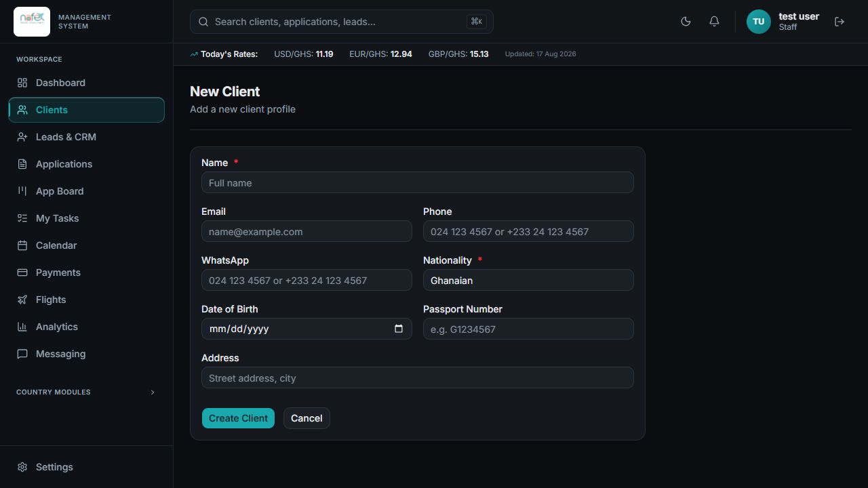Viewport: 868px width, 488px height.
Task: Click the ⌘K shortcut badge in search
Action: 477,22
